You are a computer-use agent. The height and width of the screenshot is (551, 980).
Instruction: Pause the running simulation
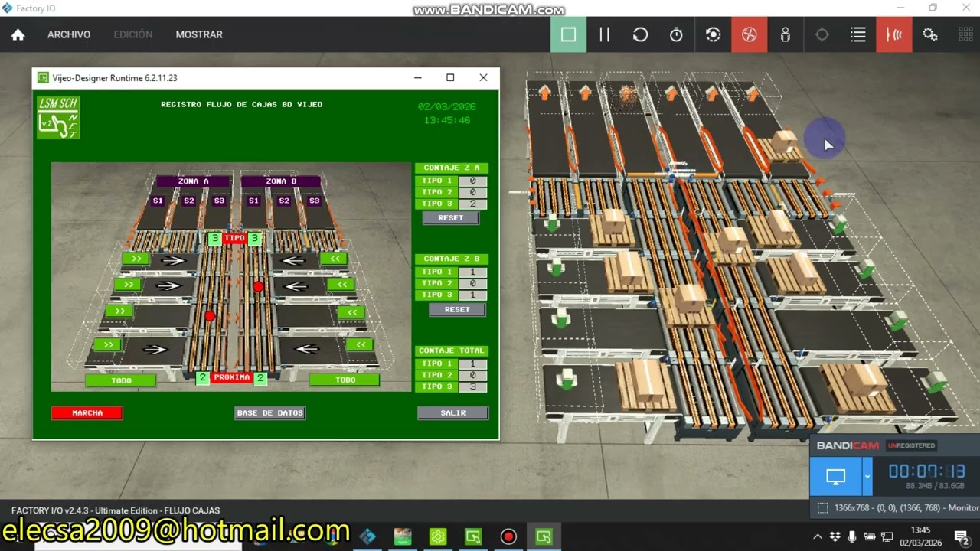click(x=604, y=34)
